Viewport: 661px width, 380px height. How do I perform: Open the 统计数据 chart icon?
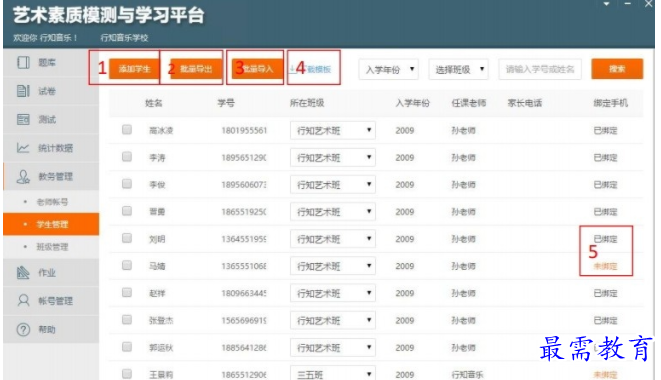coord(23,148)
